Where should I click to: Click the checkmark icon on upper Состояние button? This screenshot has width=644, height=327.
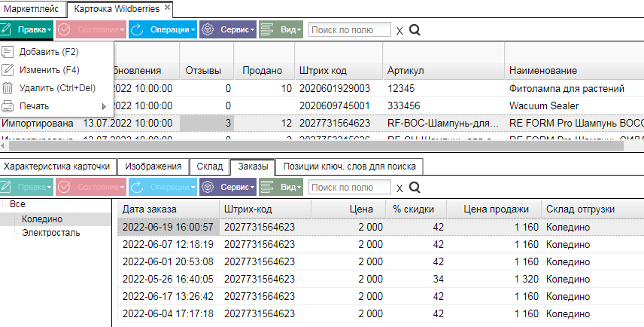click(64, 29)
